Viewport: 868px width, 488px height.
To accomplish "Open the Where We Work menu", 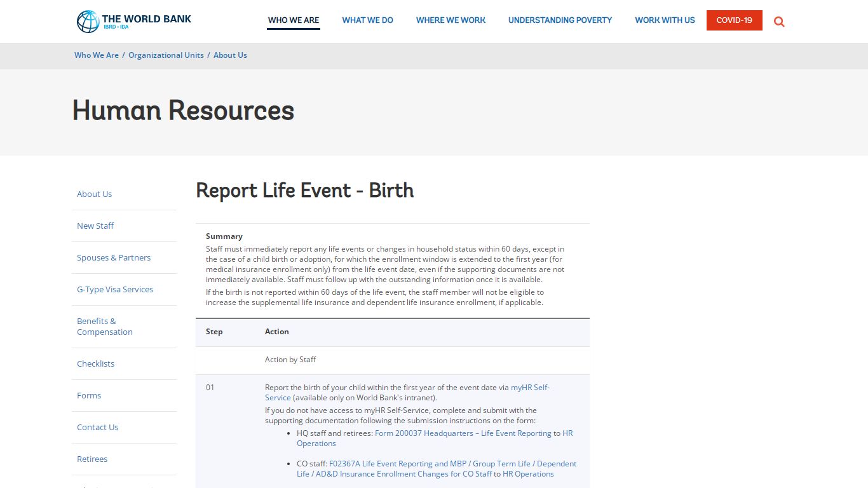I will (x=451, y=20).
